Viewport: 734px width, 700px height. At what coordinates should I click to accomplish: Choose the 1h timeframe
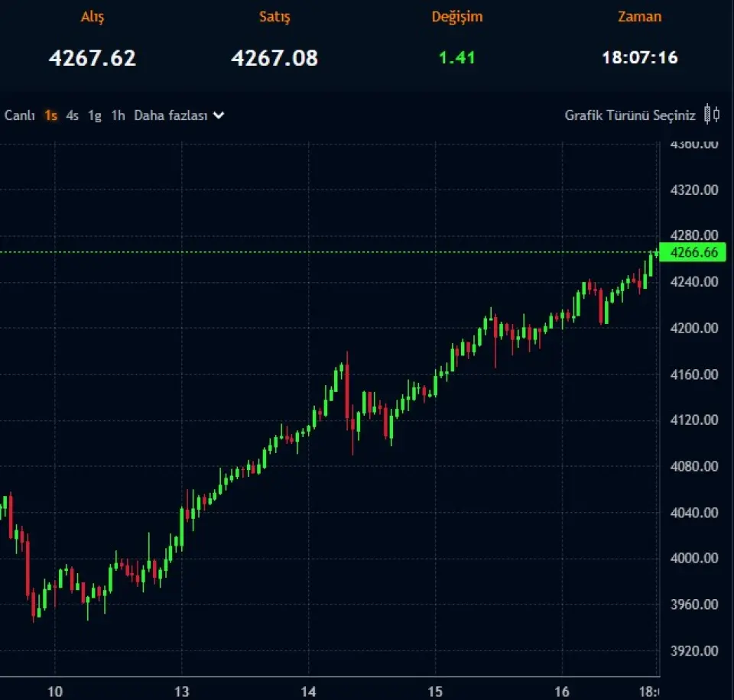pos(118,115)
